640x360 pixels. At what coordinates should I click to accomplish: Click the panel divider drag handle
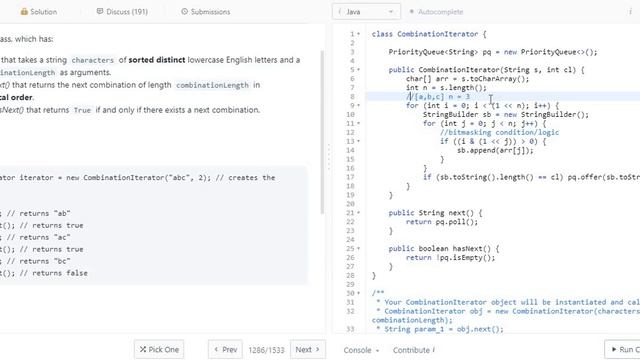pyautogui.click(x=329, y=157)
